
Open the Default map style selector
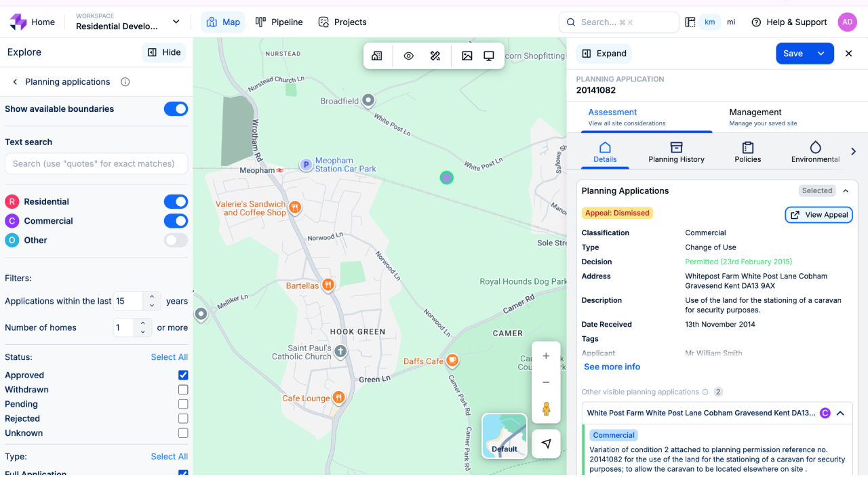pos(505,436)
